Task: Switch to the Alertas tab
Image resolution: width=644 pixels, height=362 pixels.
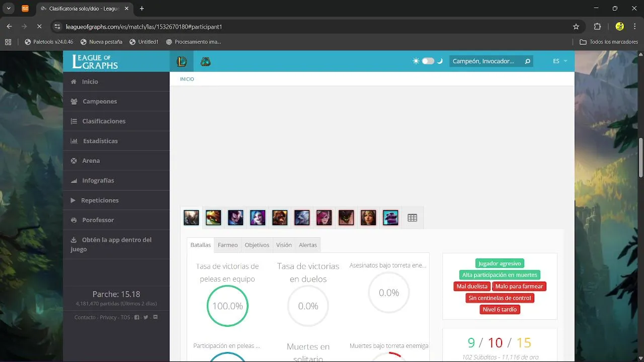Action: click(308, 245)
